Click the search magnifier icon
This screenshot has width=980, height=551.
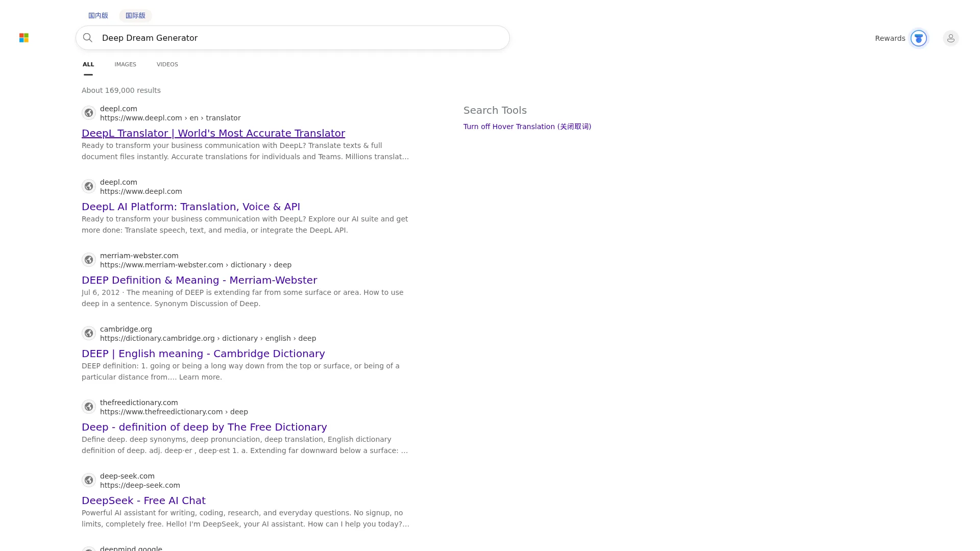pyautogui.click(x=88, y=38)
